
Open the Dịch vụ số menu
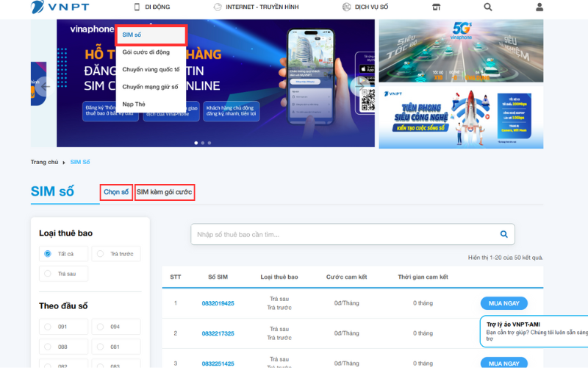365,7
